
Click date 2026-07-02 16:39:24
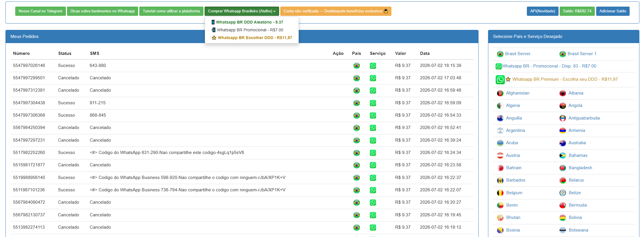point(441,140)
